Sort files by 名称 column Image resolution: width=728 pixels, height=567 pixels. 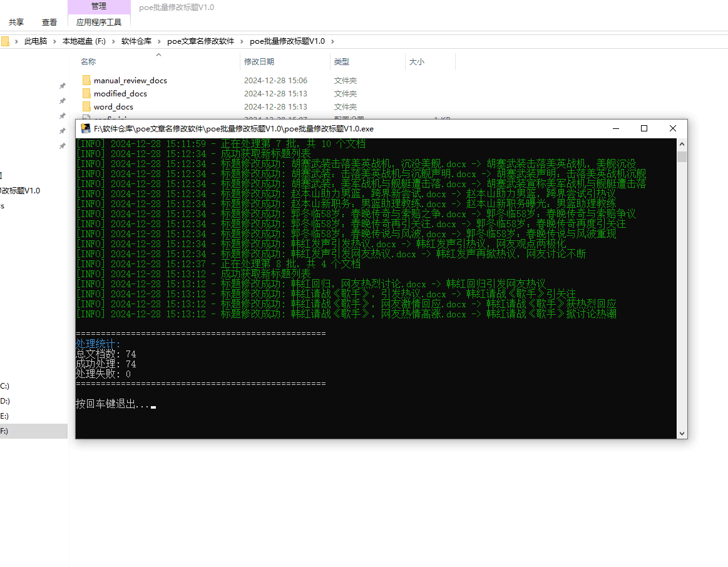pyautogui.click(x=88, y=62)
